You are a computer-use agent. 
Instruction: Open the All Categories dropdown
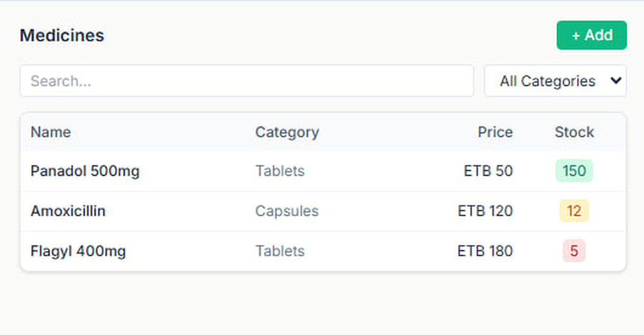point(555,81)
